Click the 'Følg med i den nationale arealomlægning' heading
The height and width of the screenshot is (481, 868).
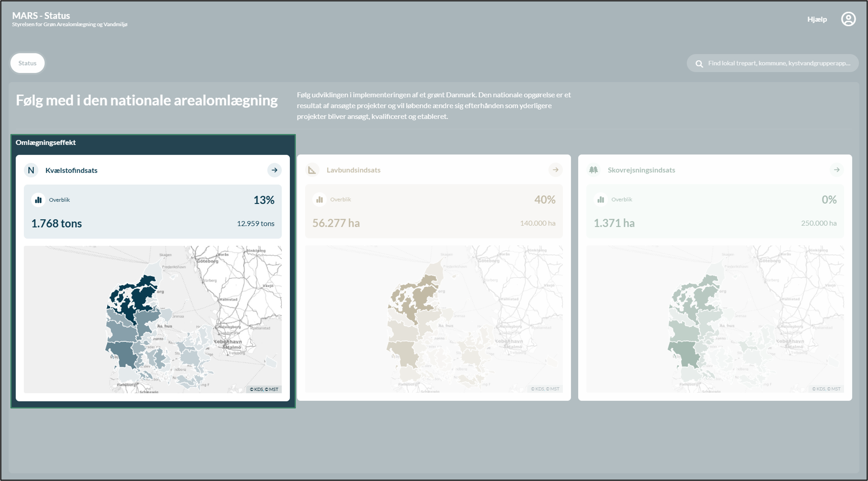tap(147, 101)
